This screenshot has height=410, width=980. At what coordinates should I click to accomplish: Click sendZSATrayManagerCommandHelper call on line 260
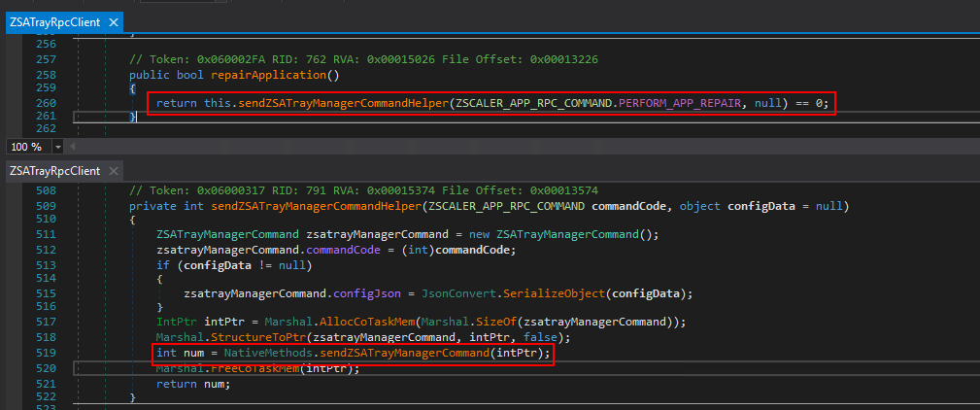(341, 103)
